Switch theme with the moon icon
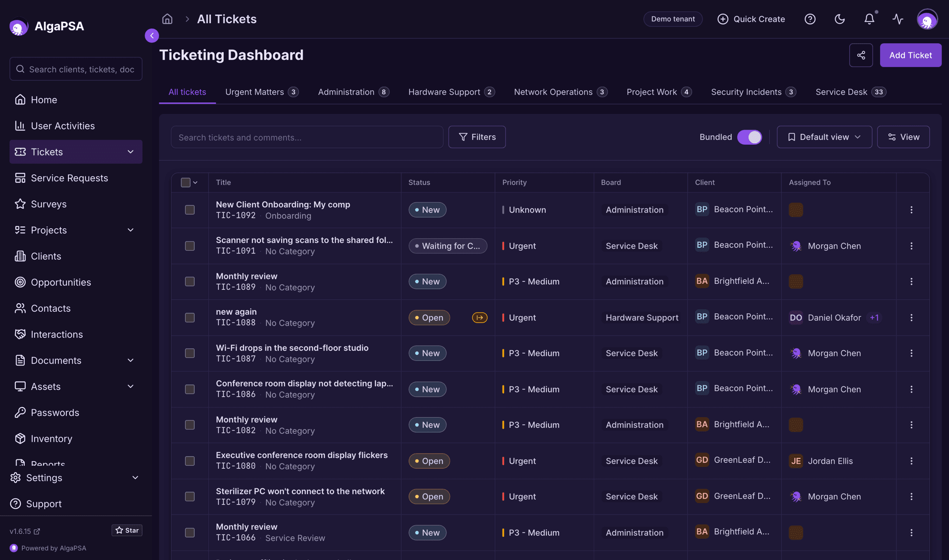The width and height of the screenshot is (949, 560). [840, 19]
